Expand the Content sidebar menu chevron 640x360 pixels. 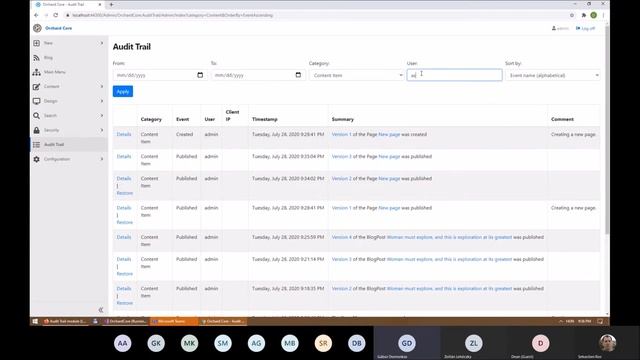[102, 87]
